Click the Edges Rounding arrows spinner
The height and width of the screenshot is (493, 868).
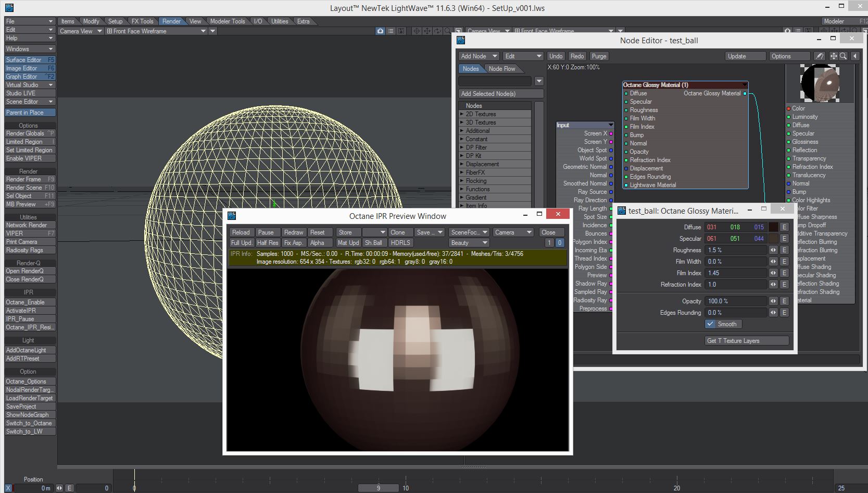click(x=773, y=313)
